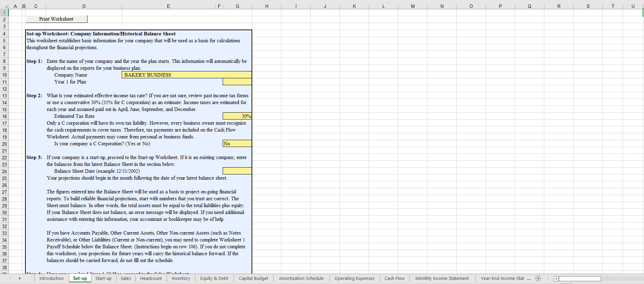Open the Monthly Income Statement tab

[442, 279]
